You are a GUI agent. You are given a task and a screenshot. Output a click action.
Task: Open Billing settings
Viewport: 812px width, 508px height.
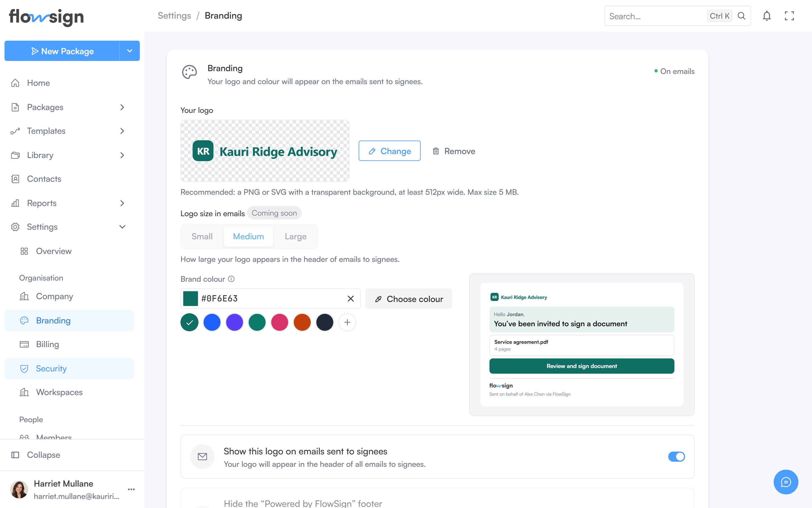pyautogui.click(x=69, y=344)
